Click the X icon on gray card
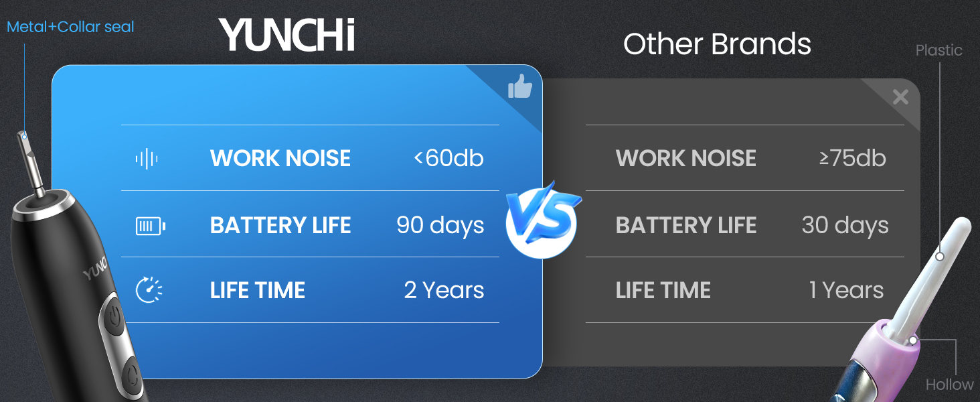The image size is (980, 402). [x=900, y=97]
